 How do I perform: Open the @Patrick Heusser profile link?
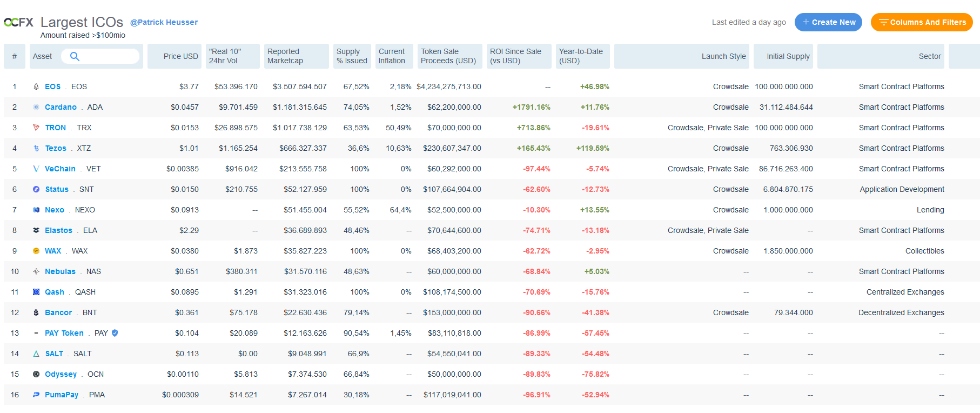164,22
